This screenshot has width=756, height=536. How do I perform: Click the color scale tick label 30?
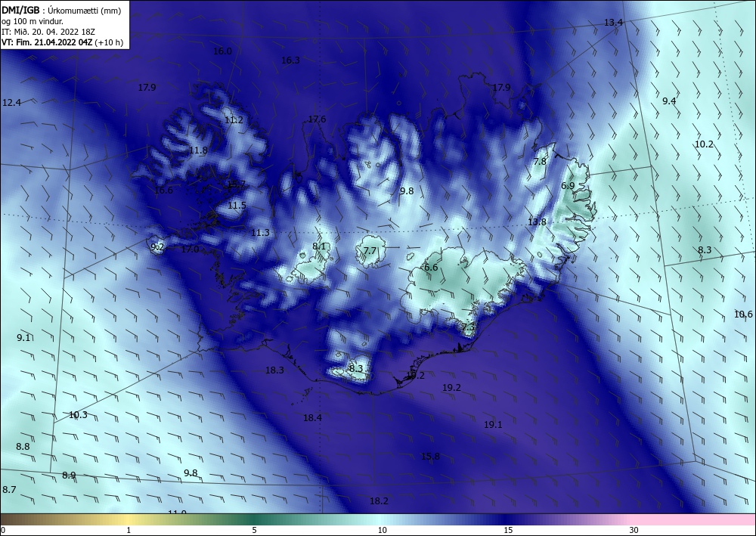tap(634, 531)
